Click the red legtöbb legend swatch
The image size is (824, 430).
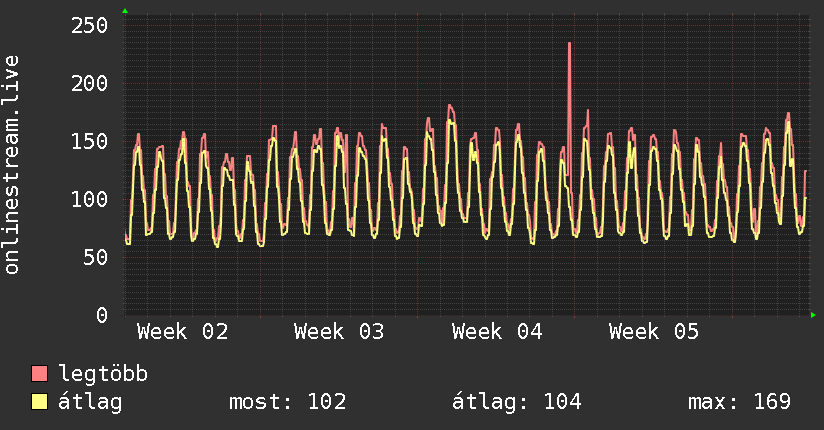pyautogui.click(x=40, y=374)
